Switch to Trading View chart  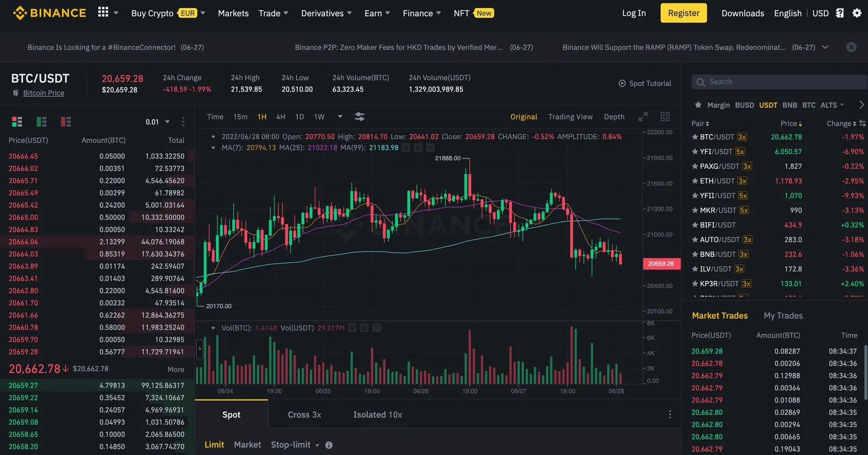click(570, 117)
